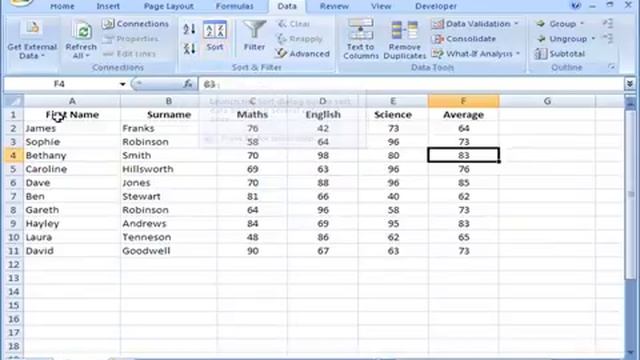Click the Tenneson surname cell
Screen dimensions: 640x360
169,237
